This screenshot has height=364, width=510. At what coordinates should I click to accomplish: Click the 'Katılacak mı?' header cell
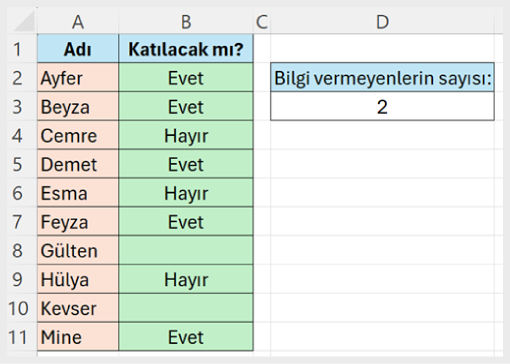click(186, 49)
